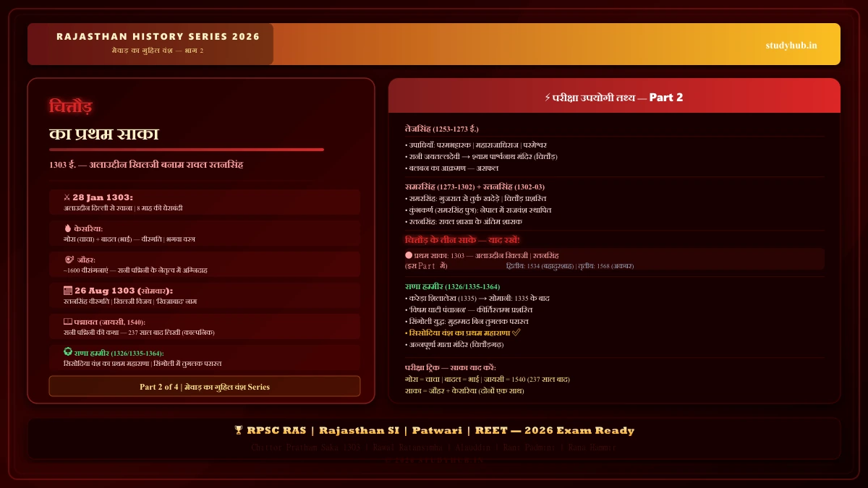Click 'प्रथम साका: 1303 — अलाउद्दीन खिलजी | रतनसिंह'
The width and height of the screenshot is (868, 488).
point(486,255)
